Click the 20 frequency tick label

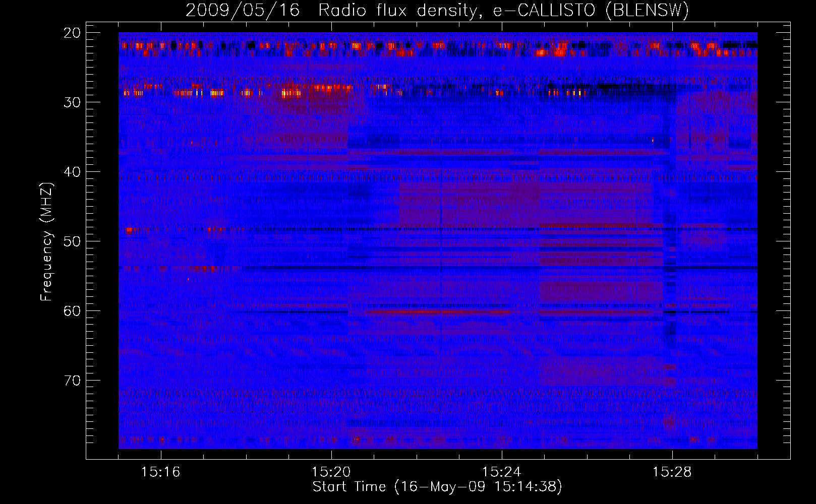[x=73, y=33]
